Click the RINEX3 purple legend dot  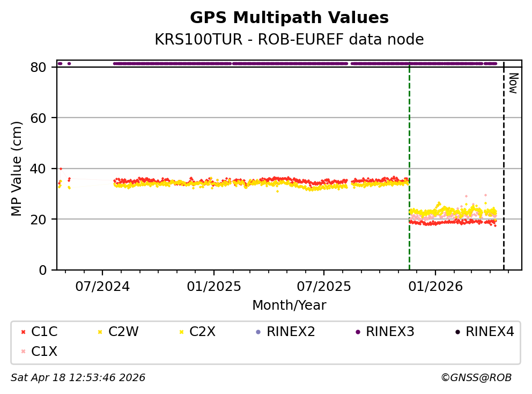pos(357,332)
